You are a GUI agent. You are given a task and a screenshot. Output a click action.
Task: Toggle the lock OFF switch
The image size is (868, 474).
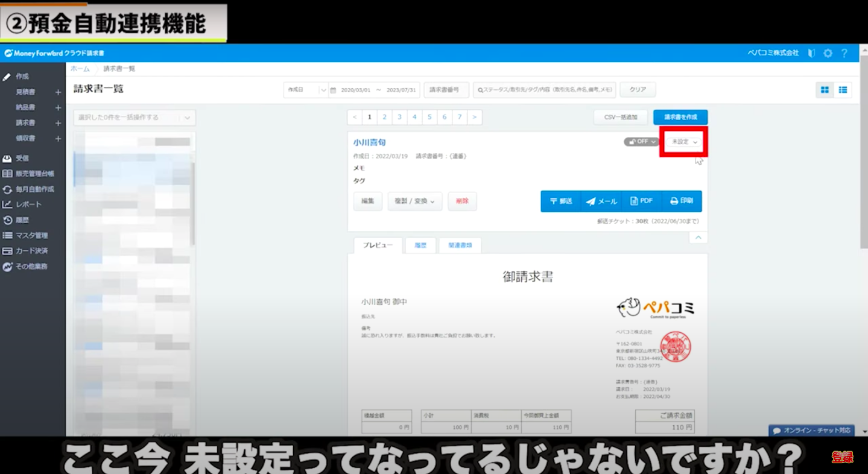[x=641, y=142]
